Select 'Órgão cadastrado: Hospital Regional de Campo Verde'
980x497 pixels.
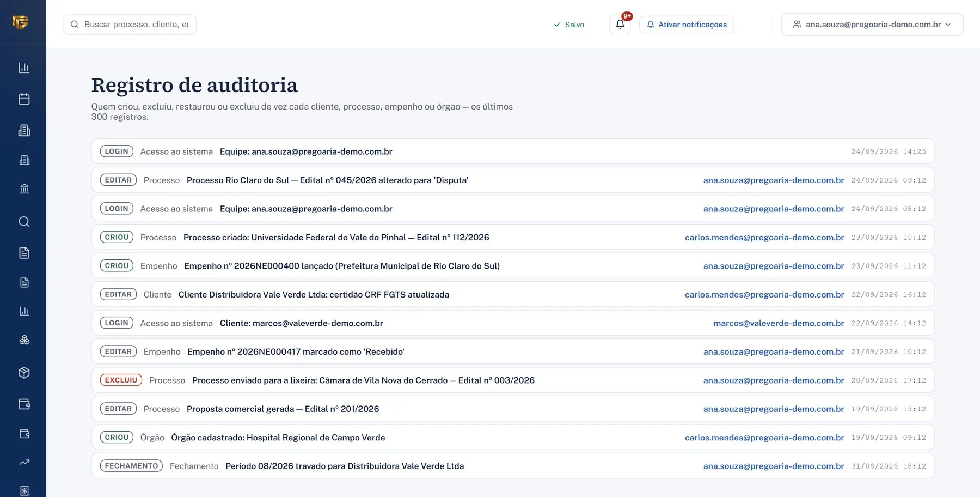pos(278,438)
